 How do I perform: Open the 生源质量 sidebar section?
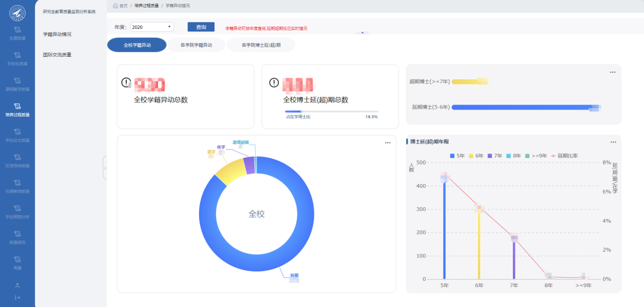click(17, 33)
